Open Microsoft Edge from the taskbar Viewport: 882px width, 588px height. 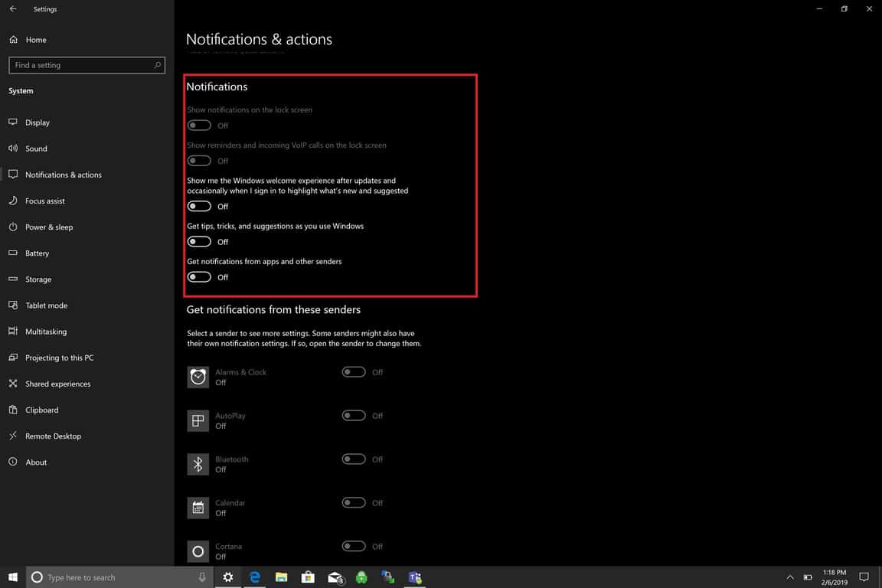tap(255, 577)
